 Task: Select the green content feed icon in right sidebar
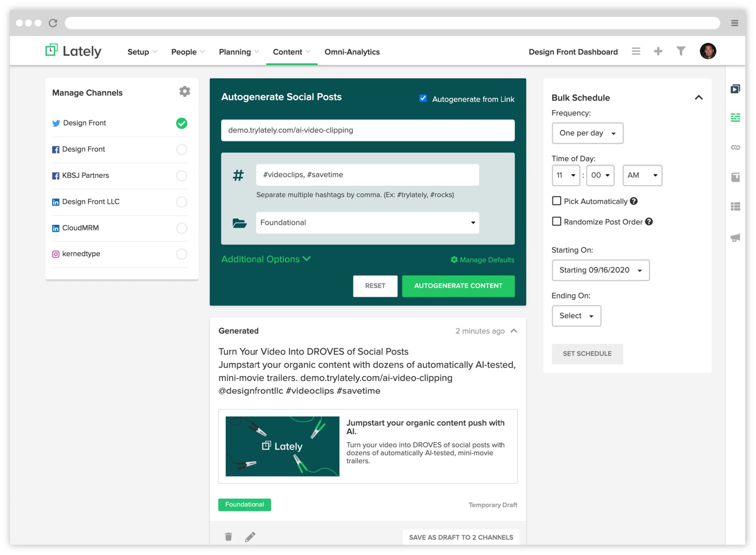pos(735,117)
